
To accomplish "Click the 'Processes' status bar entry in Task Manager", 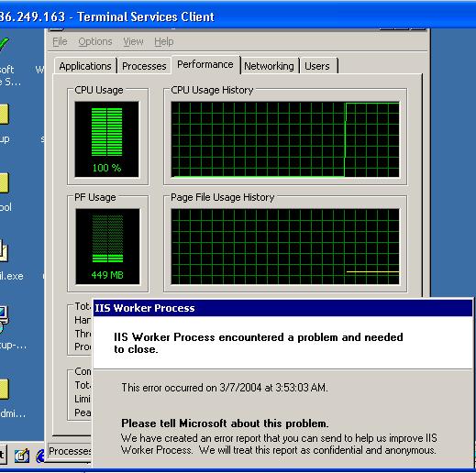I will pos(70,451).
